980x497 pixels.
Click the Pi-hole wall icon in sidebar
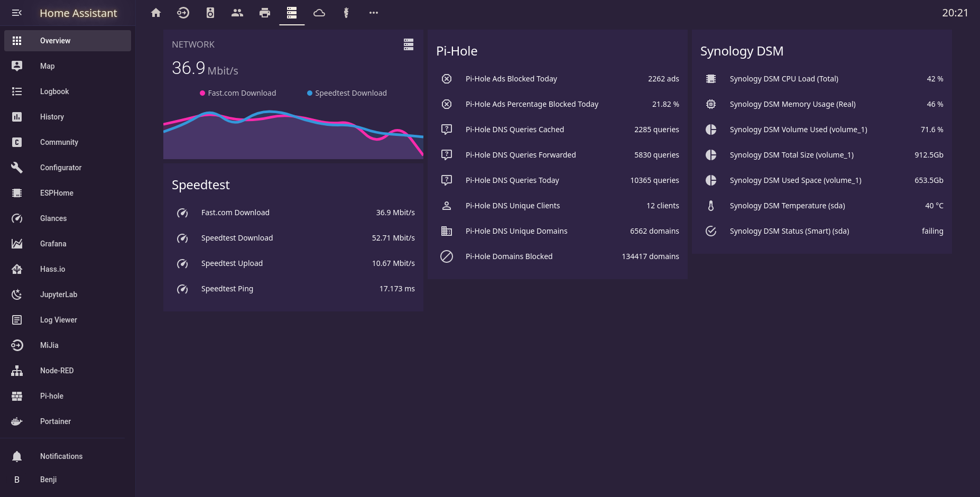[x=17, y=396]
